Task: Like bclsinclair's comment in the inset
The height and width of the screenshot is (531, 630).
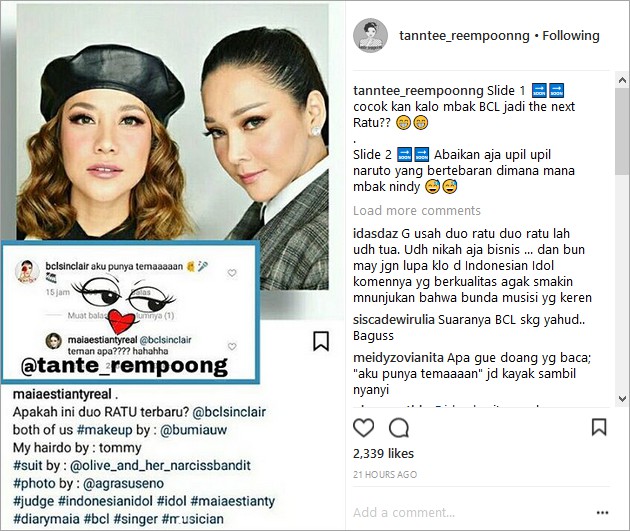Action: [x=232, y=273]
